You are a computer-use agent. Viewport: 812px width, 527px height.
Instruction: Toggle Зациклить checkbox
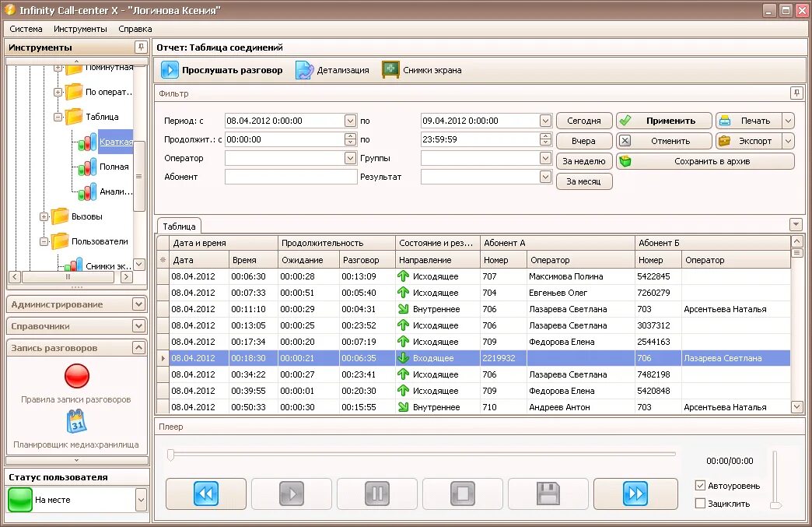[700, 503]
